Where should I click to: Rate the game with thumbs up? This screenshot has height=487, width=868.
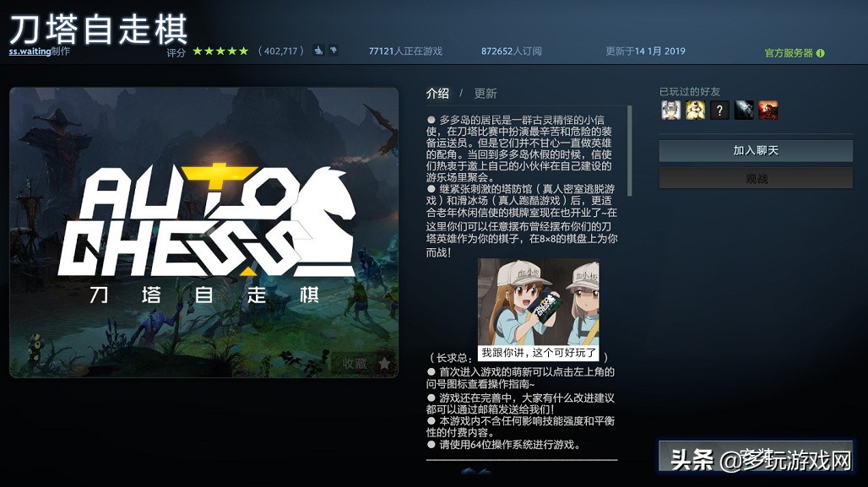tap(319, 51)
